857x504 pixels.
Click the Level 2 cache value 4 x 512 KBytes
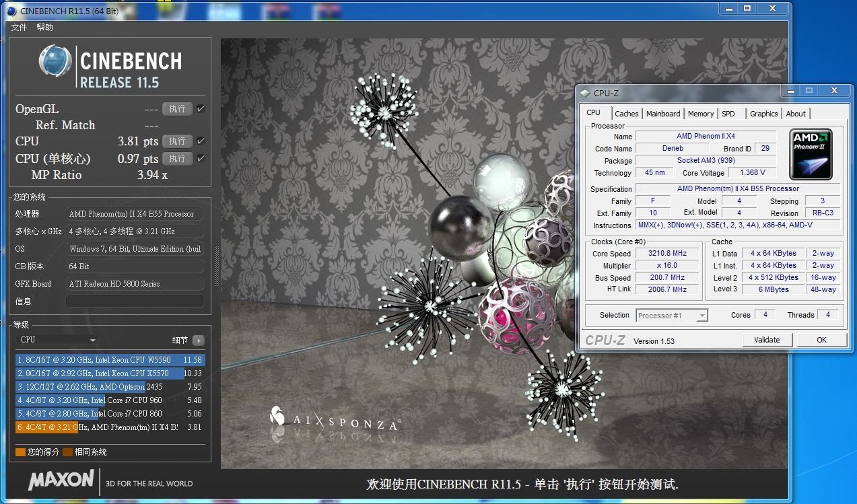(x=774, y=277)
